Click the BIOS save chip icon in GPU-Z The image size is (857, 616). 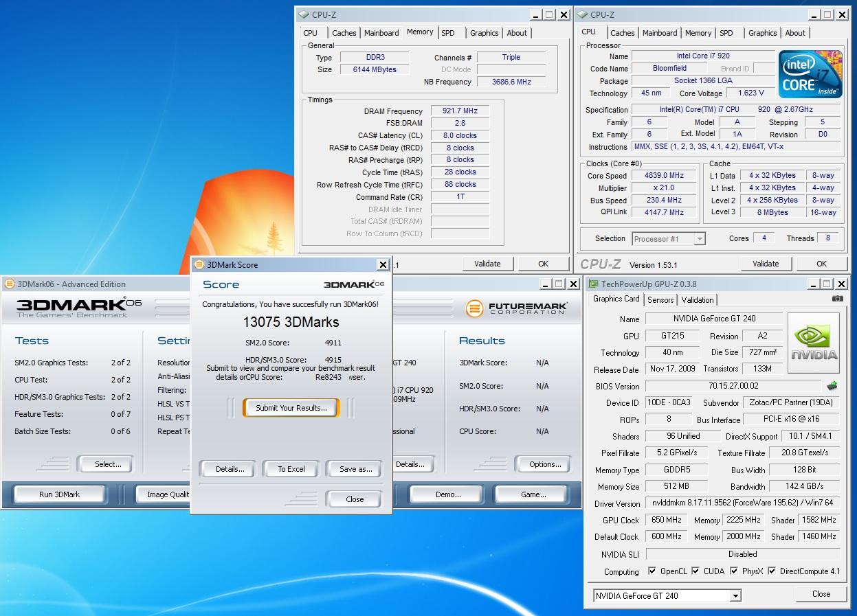point(832,386)
